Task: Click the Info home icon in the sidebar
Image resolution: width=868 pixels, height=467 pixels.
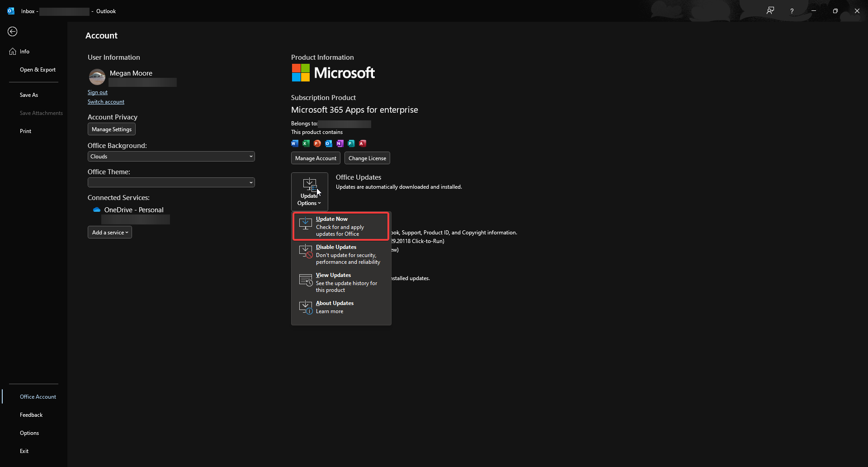Action: 13,52
